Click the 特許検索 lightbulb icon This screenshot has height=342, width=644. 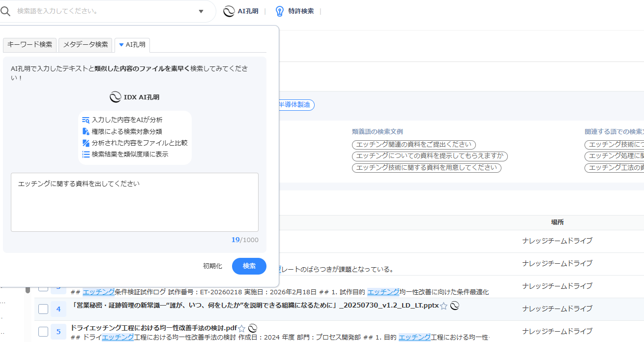pyautogui.click(x=280, y=11)
